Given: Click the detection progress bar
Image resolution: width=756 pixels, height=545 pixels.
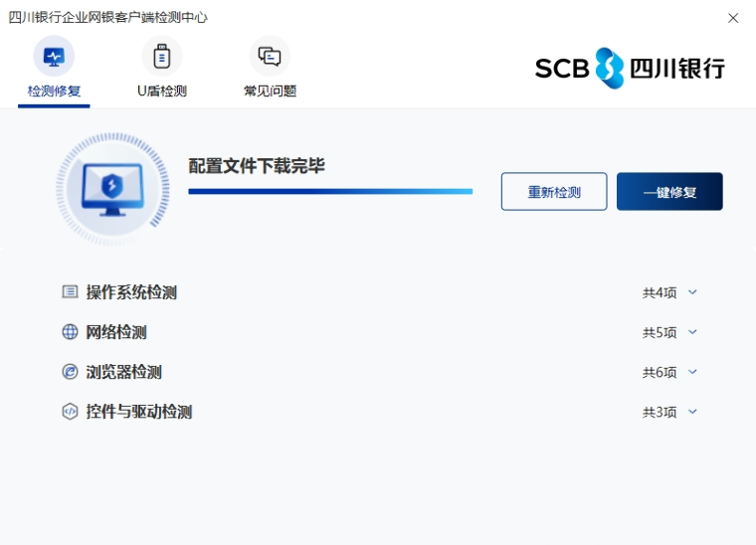Looking at the screenshot, I should pyautogui.click(x=330, y=191).
